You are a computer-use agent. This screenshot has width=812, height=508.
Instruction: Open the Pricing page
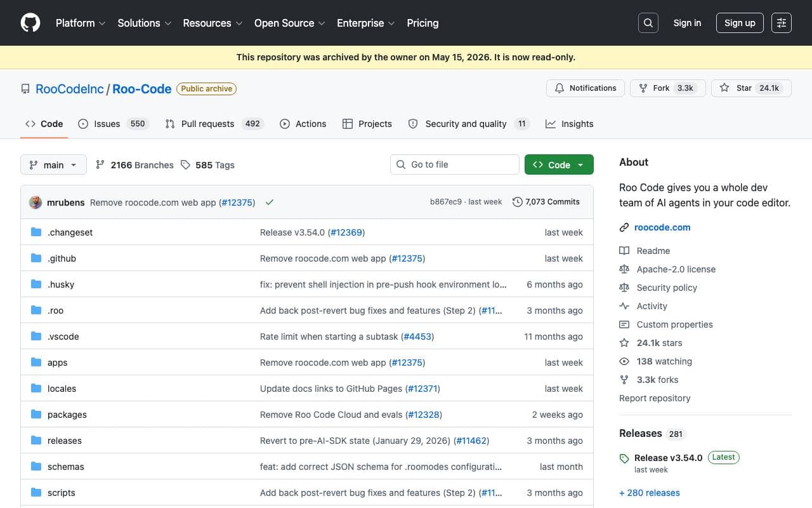pos(422,23)
